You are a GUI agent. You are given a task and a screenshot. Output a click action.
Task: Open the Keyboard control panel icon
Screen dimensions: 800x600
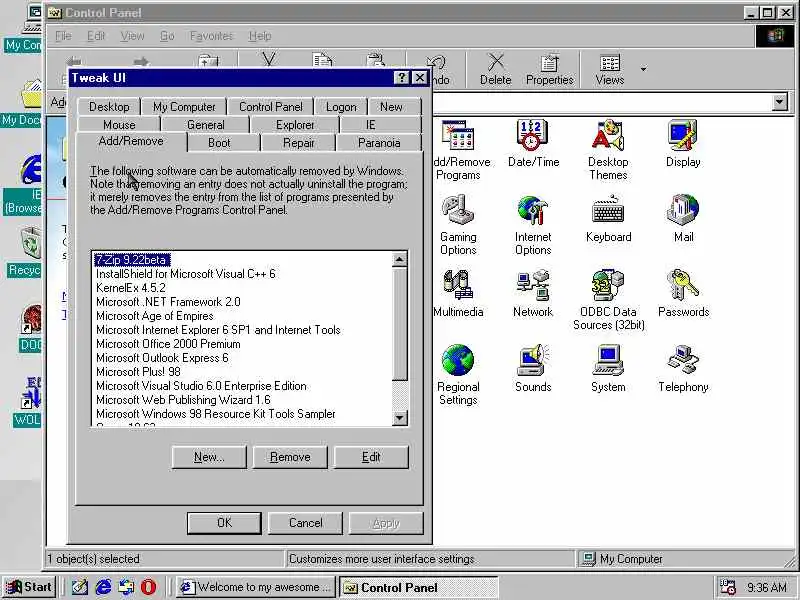(x=608, y=218)
